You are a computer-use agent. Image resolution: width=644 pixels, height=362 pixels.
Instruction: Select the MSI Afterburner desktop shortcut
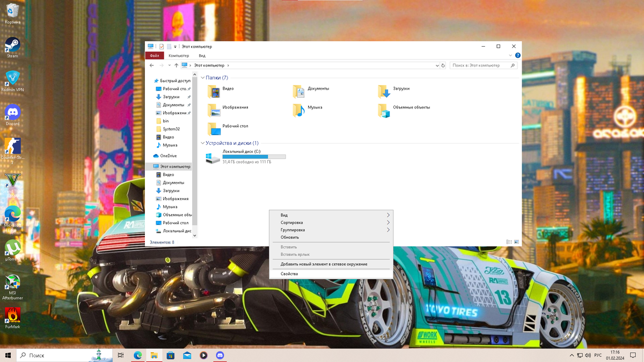[x=12, y=287]
